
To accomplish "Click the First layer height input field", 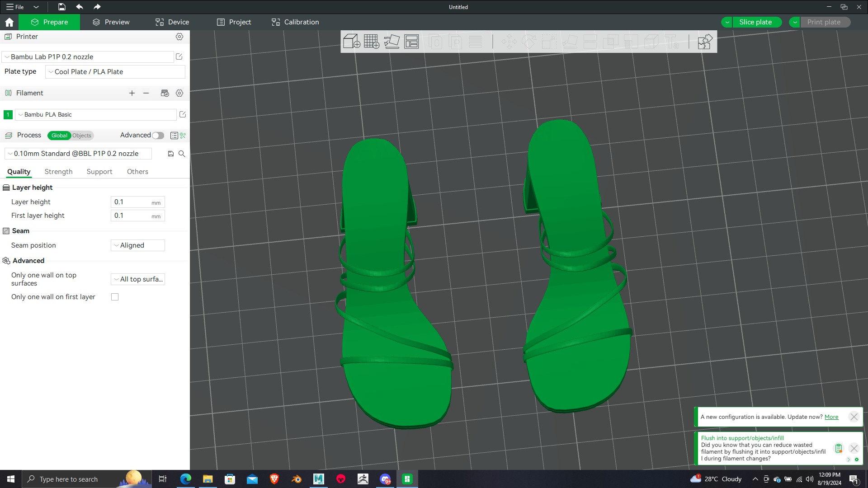I will (138, 216).
